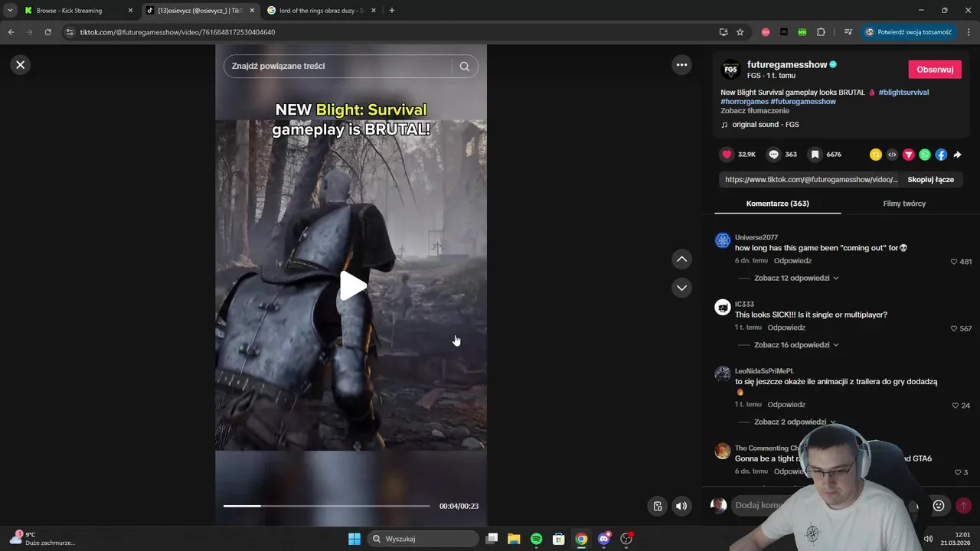
Task: Open Chrome three-dot menu
Action: tap(969, 32)
